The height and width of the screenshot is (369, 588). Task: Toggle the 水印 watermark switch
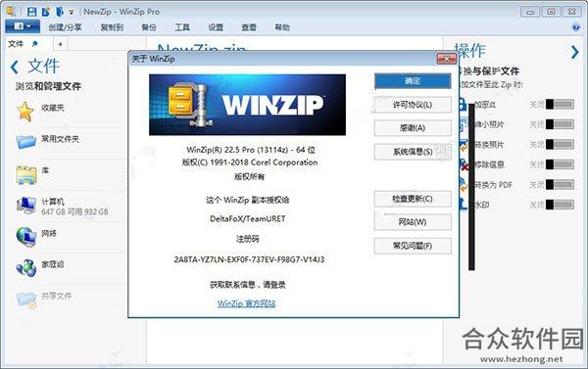[560, 205]
